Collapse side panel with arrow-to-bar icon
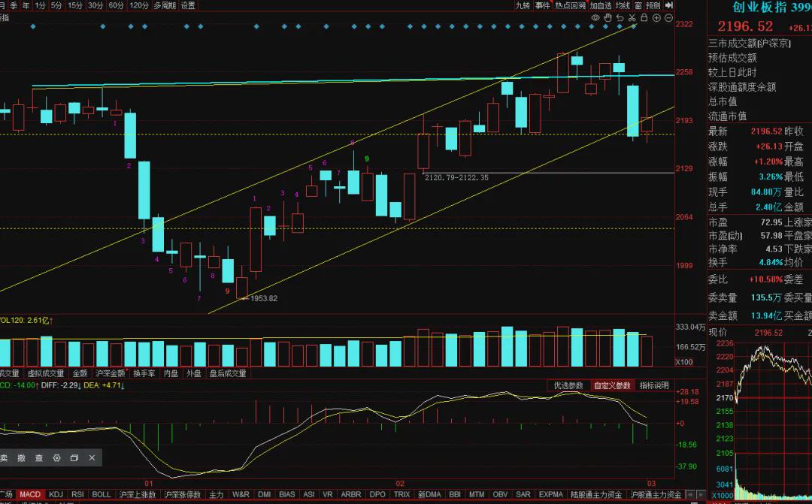This screenshot has width=812, height=504. (669, 5)
